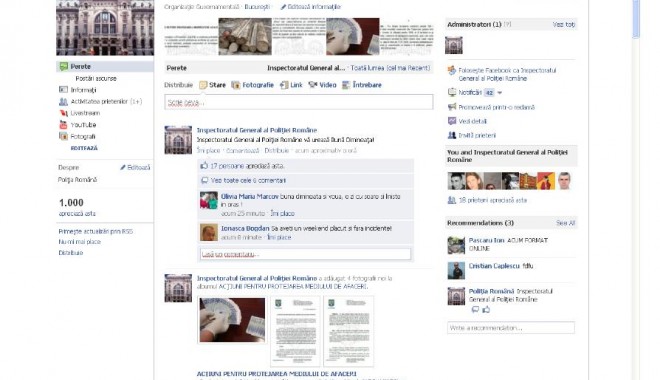Open ACȚIUNI PENTRU PROTEJAREA MEDIULUI album link
The image size is (660, 380).
pyautogui.click(x=277, y=374)
